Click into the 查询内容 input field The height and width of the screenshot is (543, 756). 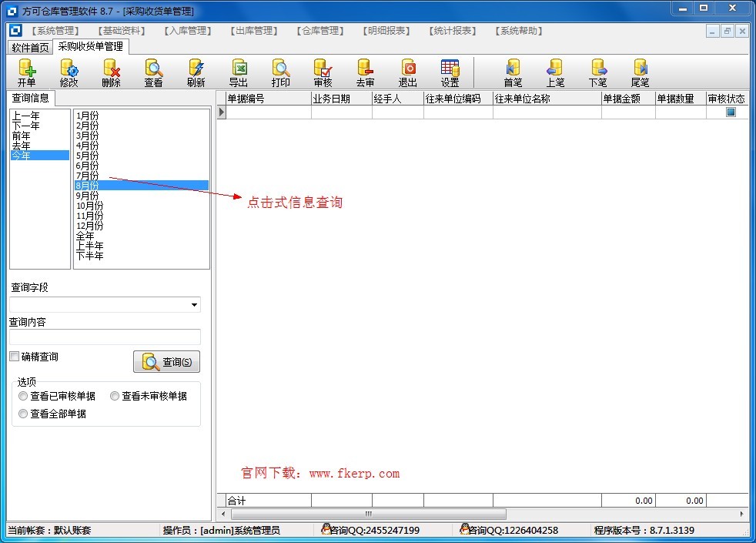pyautogui.click(x=105, y=337)
